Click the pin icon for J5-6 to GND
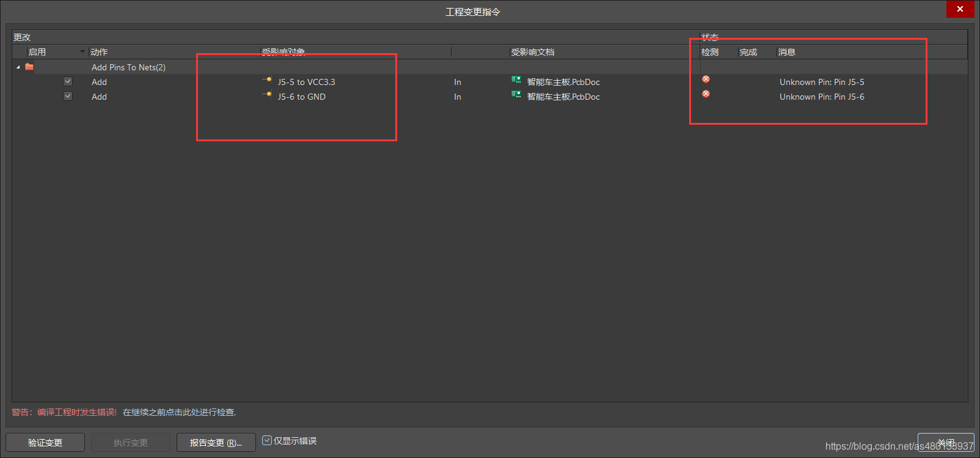This screenshot has width=980, height=458. click(x=268, y=95)
